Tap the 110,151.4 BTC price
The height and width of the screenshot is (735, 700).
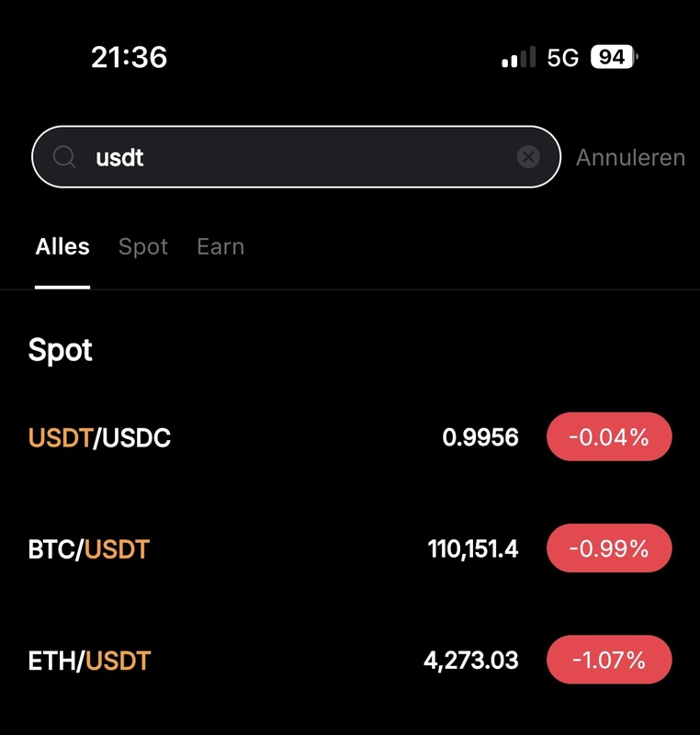coord(473,549)
